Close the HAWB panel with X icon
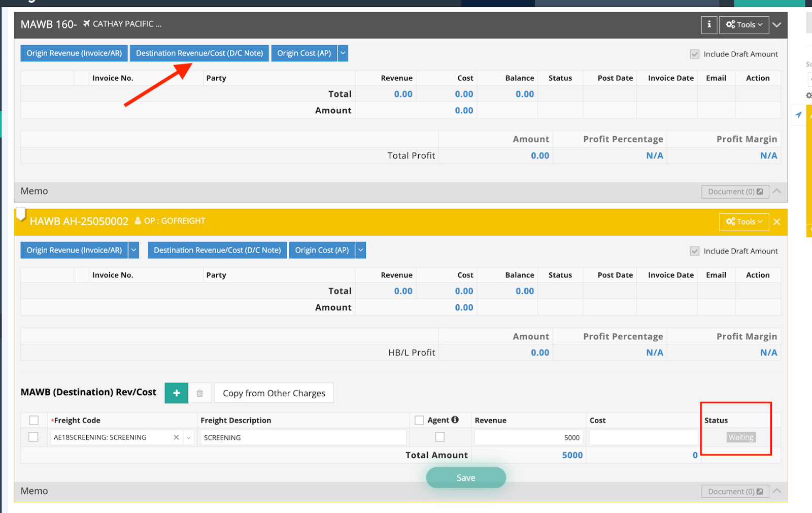The image size is (812, 513). pos(776,222)
